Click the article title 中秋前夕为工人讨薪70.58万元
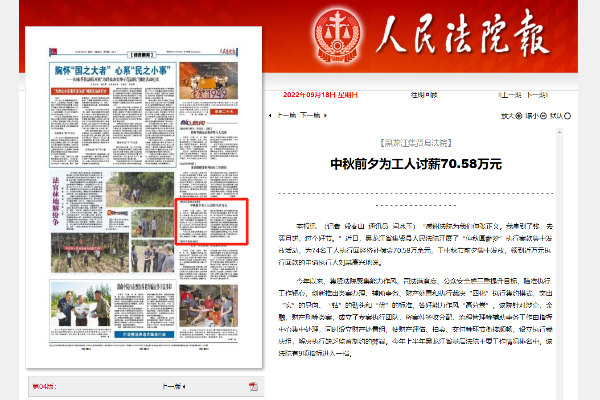The image size is (600, 400). [417, 162]
